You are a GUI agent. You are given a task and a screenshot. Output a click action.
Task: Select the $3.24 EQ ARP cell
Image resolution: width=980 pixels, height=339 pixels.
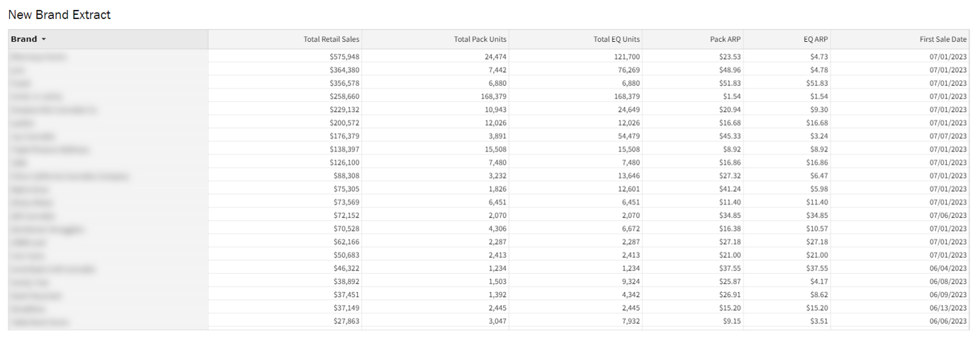coord(819,136)
